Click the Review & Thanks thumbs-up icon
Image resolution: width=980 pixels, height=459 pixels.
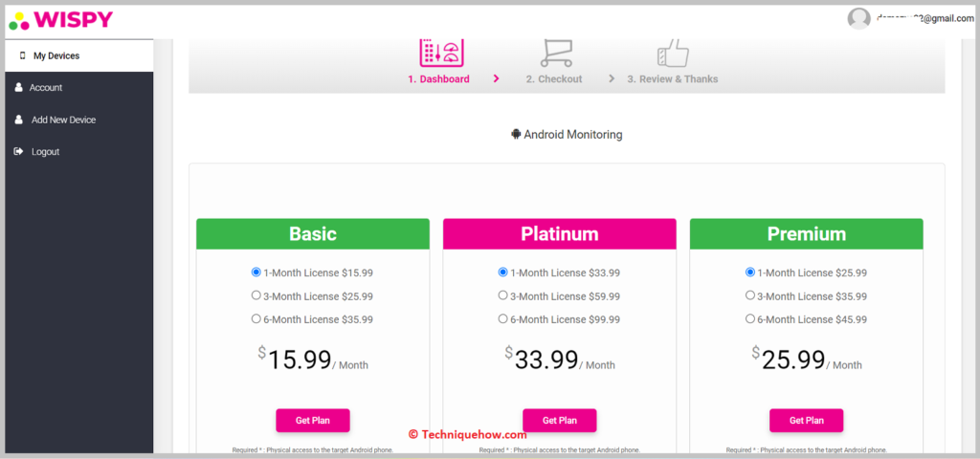tap(673, 53)
